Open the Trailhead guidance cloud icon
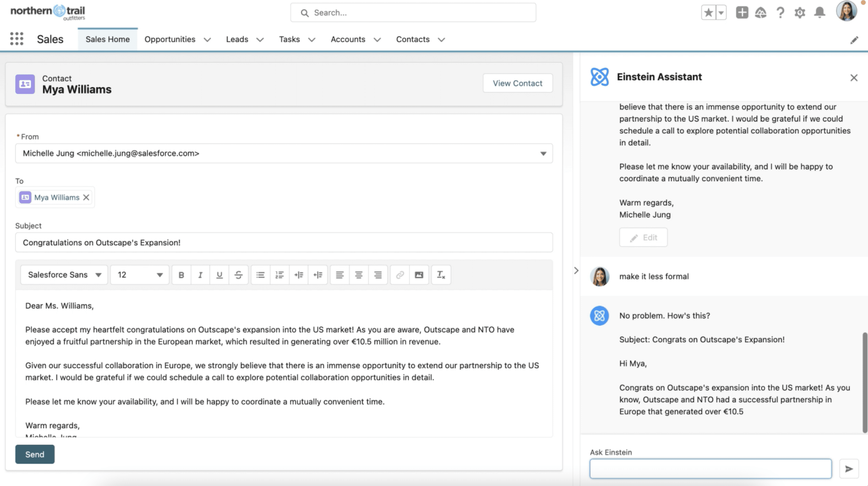 point(761,13)
